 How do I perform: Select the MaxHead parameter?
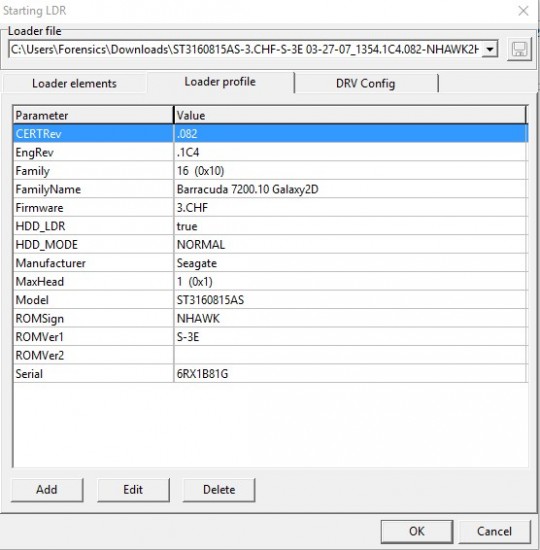(93, 282)
